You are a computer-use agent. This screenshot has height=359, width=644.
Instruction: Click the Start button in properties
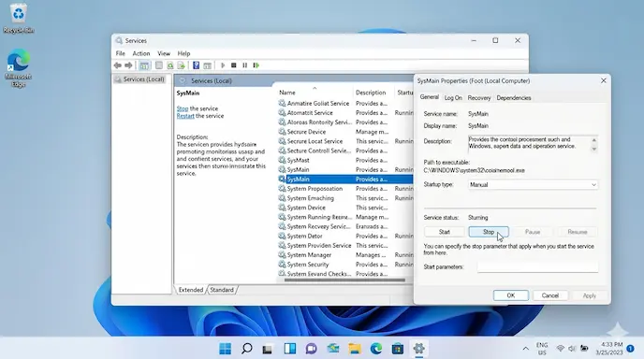point(444,232)
